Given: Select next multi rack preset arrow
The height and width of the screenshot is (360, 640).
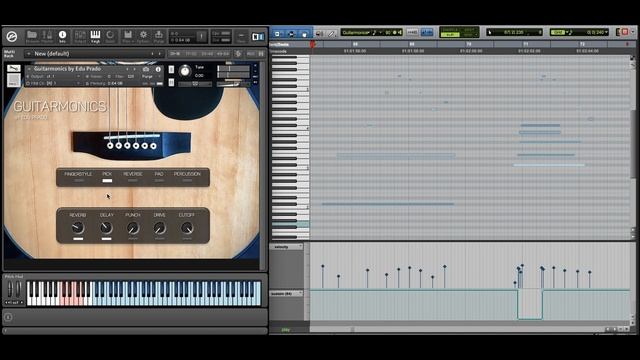Looking at the screenshot, I should pos(160,53).
